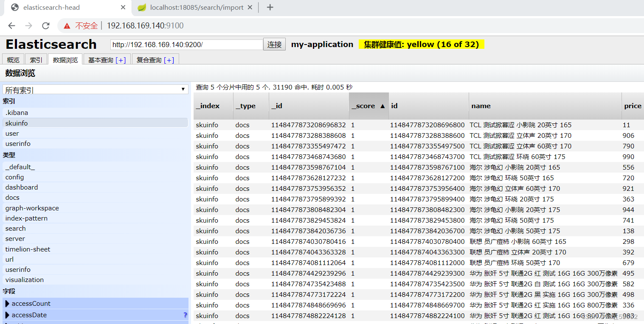Image resolution: width=644 pixels, height=324 pixels.
Task: Sort by the name column header
Action: [545, 106]
